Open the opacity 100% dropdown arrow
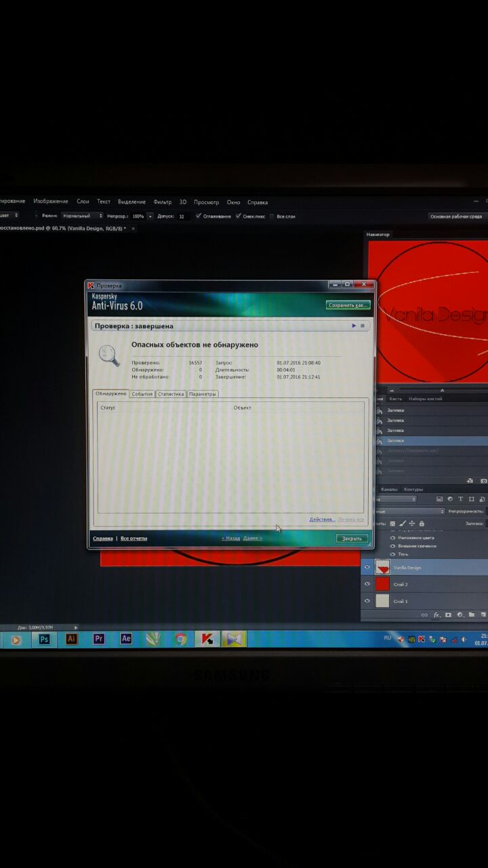This screenshot has width=488, height=868. coord(150,216)
